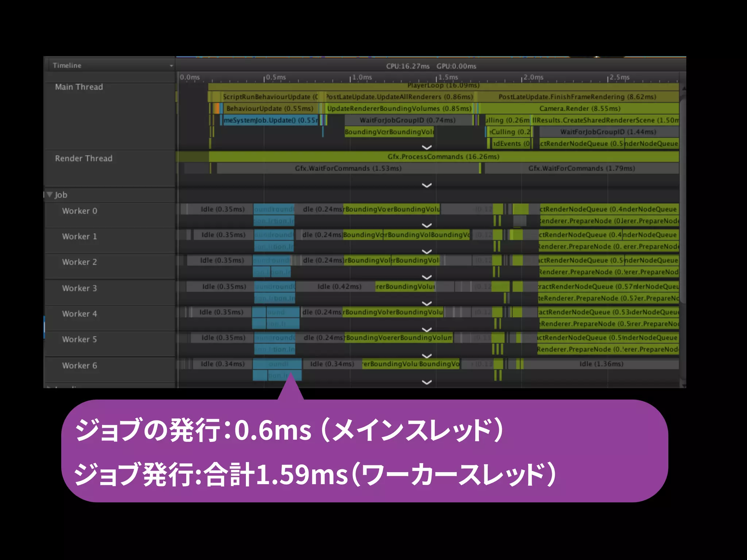Expand the Main Thread rows chevron

pos(427,147)
